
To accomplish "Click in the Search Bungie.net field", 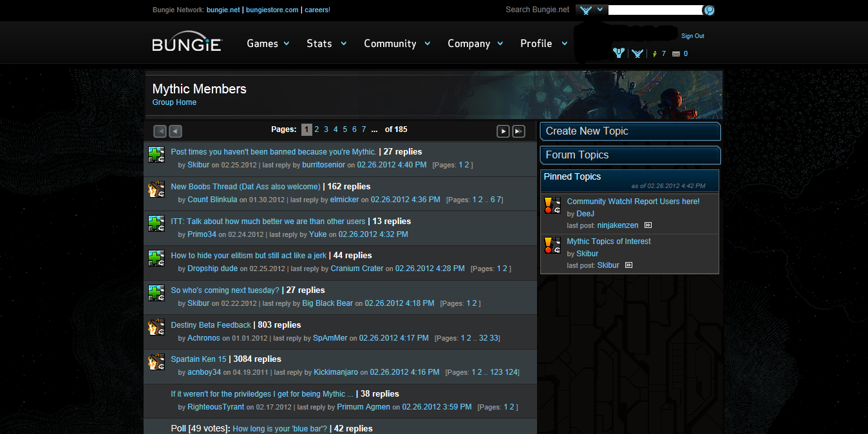I will tap(655, 10).
